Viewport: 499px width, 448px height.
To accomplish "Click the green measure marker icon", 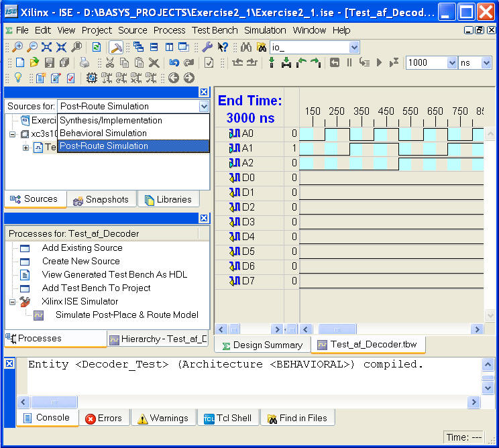I will (x=286, y=62).
